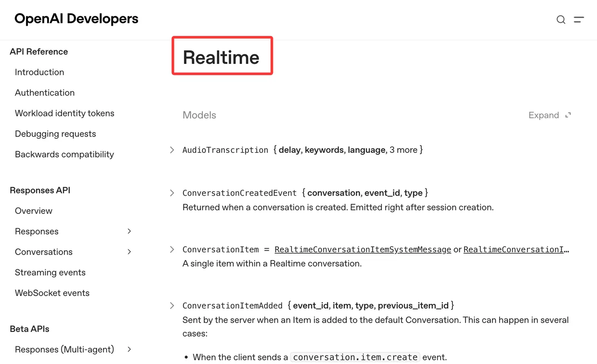
Task: Expand the ConversationItemAdded entry
Action: [x=172, y=306]
